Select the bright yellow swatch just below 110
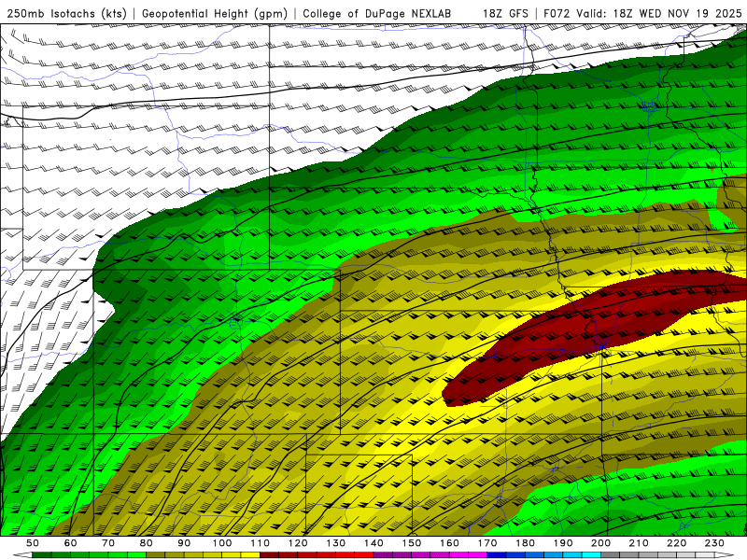The height and width of the screenshot is (560, 747). click(250, 555)
